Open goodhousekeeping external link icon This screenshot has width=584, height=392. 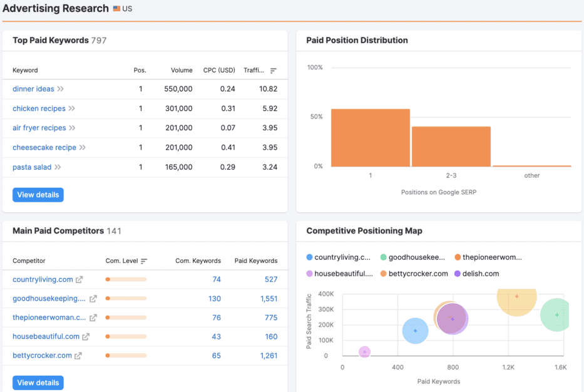(x=93, y=299)
